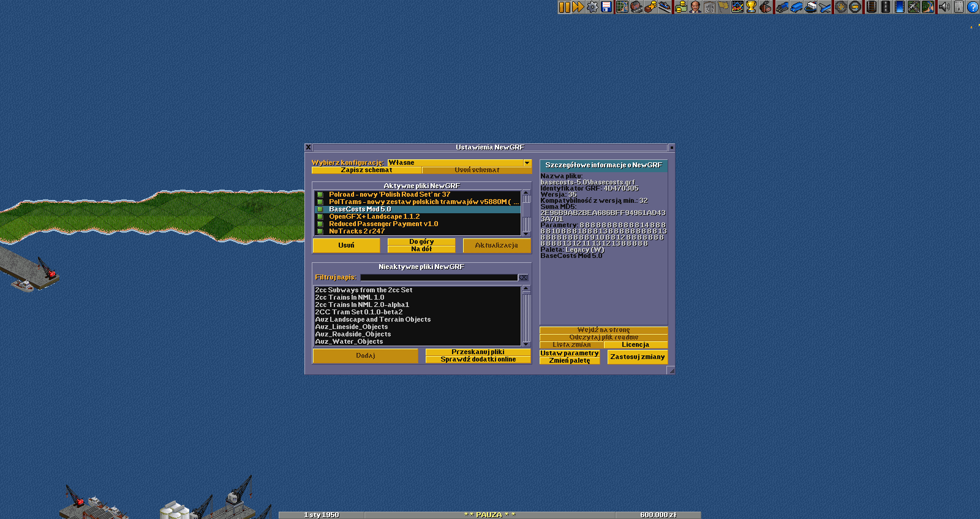Open the train list icon
980x519 pixels.
782,7
